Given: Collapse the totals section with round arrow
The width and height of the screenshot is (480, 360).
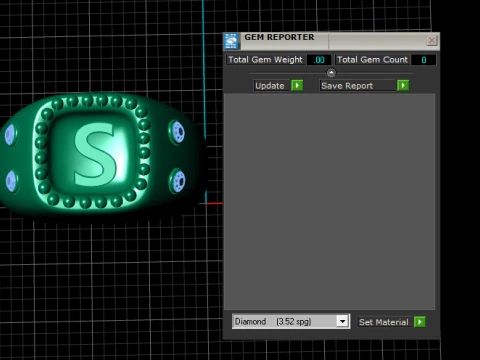Looking at the screenshot, I should coord(331,72).
